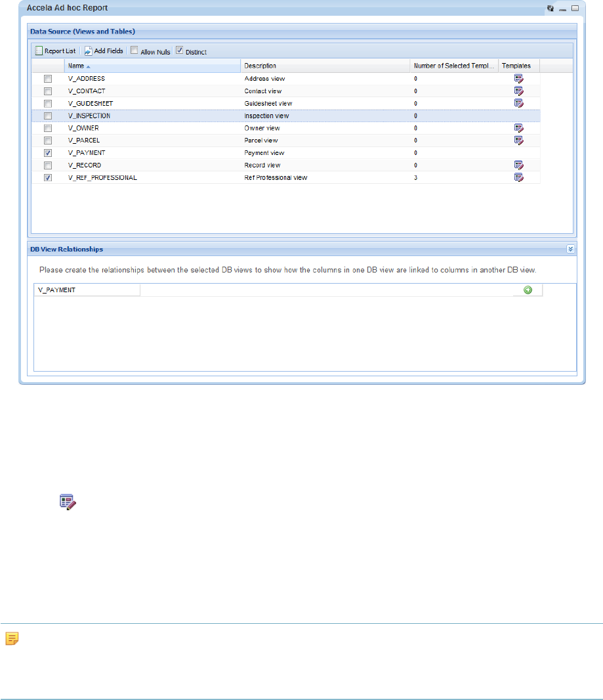This screenshot has width=603, height=700.
Task: Sort by Number of Selected Templates header
Action: click(454, 66)
